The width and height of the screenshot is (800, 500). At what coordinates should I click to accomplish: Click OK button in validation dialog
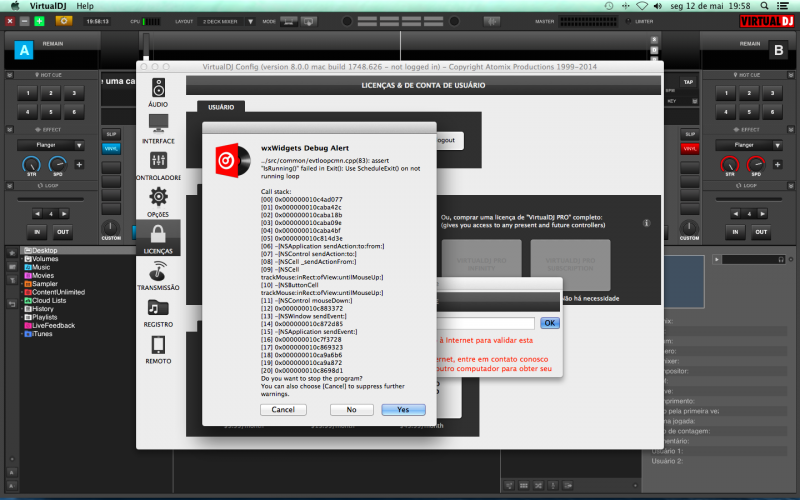tap(549, 323)
